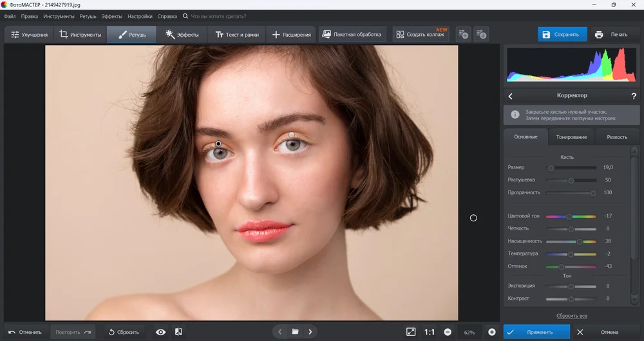Viewport: 644px width, 341px height.
Task: Go back using Корректор panel left chevron
Action: coord(511,96)
